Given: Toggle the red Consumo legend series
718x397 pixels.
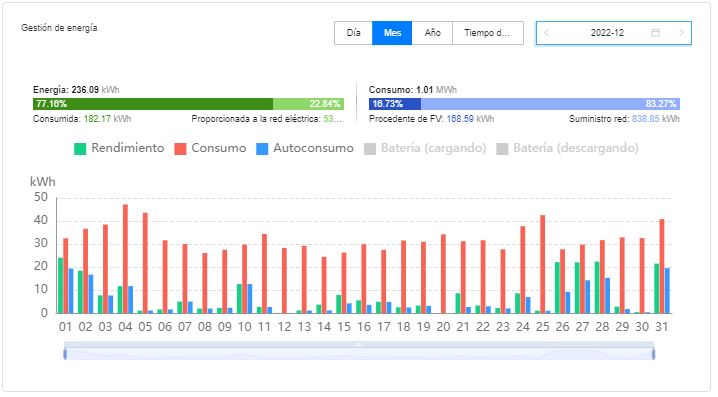Looking at the screenshot, I should pos(210,148).
